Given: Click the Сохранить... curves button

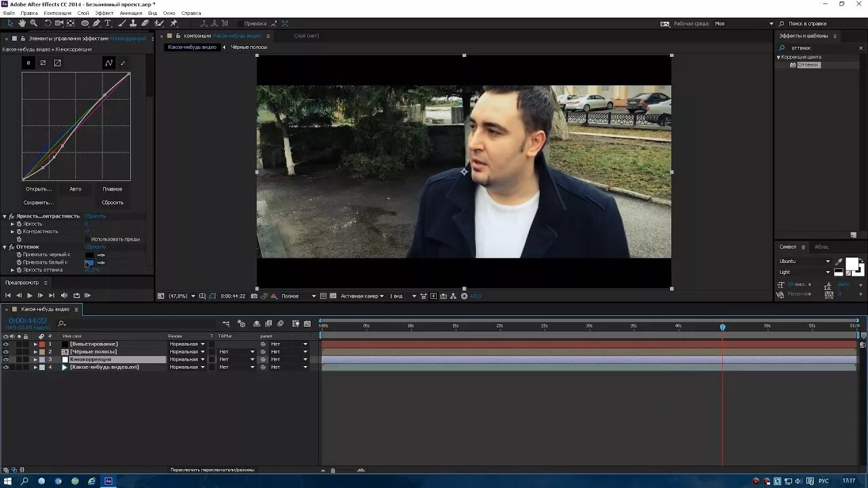Looking at the screenshot, I should (x=39, y=203).
